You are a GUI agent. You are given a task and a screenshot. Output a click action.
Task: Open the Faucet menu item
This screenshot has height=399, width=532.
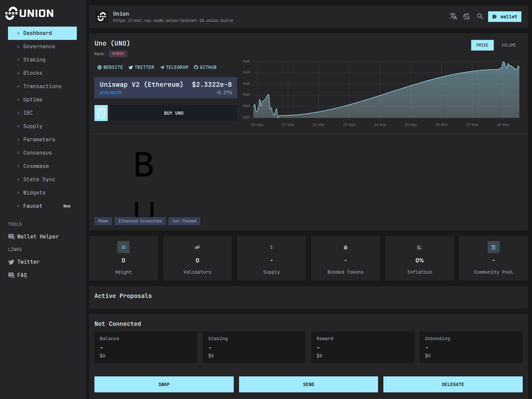[33, 206]
